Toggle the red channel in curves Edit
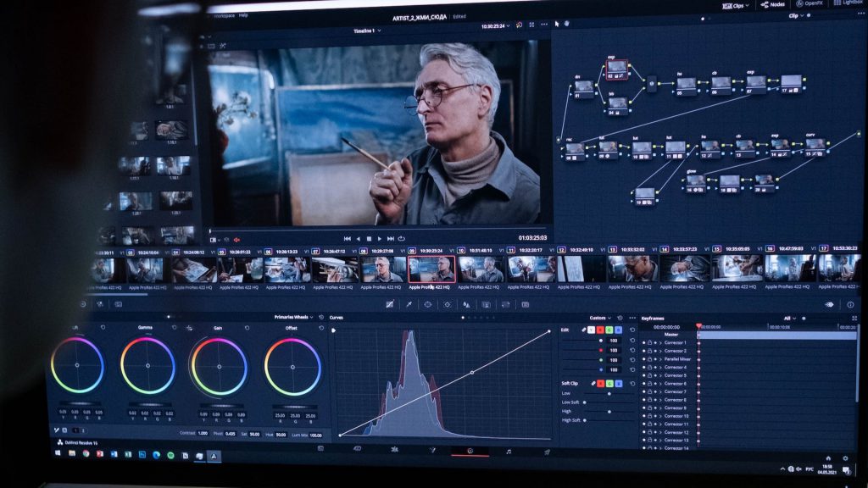Screen dimensions: 868x488 [600, 330]
